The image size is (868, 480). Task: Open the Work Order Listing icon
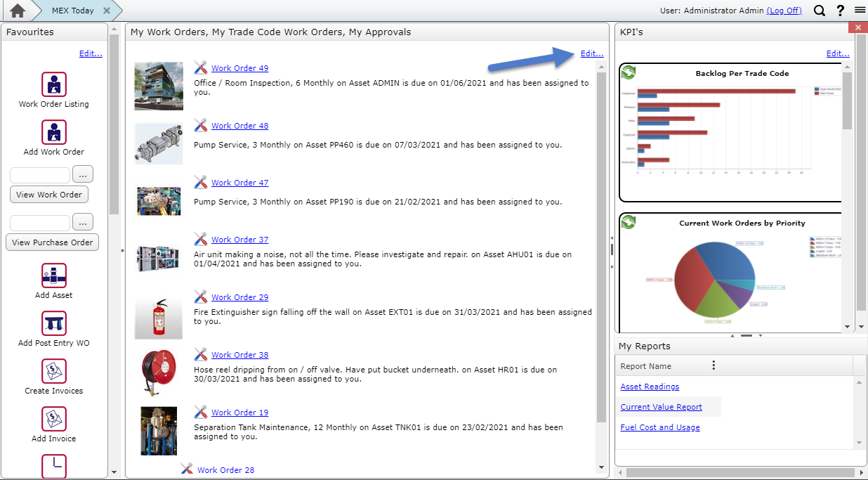[x=54, y=84]
